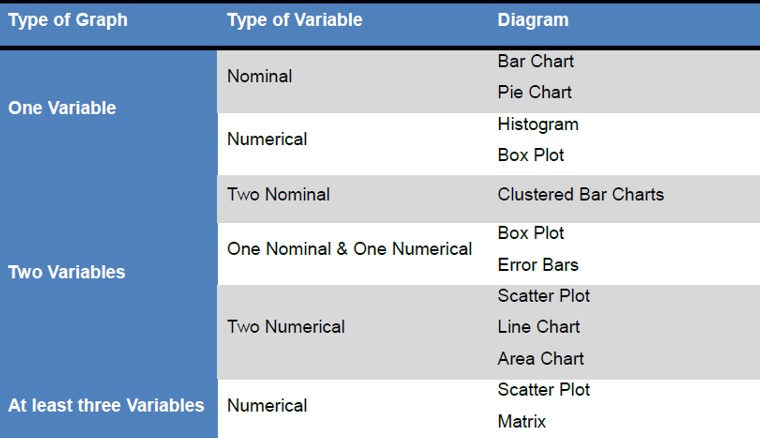The height and width of the screenshot is (438, 760).
Task: Click "Scatter Plot" above Line Chart
Action: (544, 296)
